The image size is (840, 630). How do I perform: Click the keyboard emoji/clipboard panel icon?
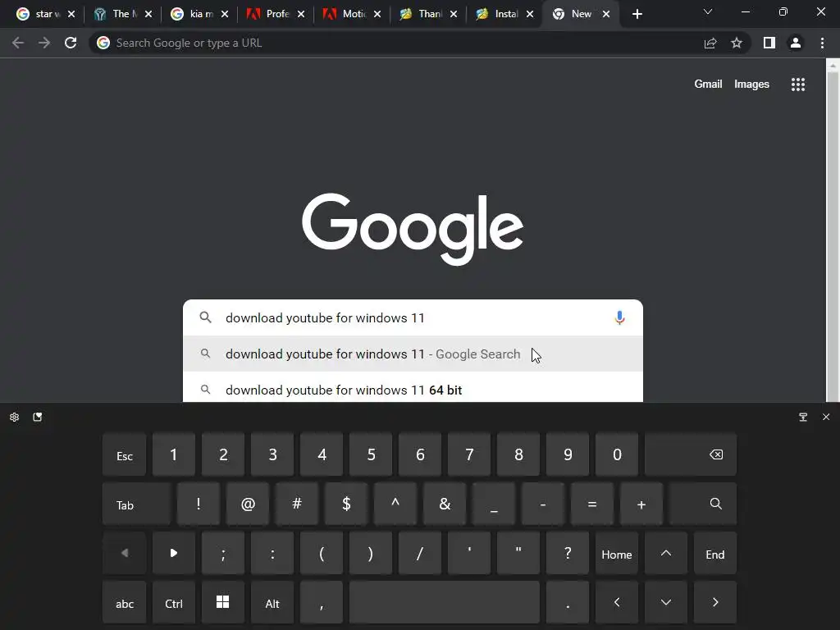(x=38, y=417)
